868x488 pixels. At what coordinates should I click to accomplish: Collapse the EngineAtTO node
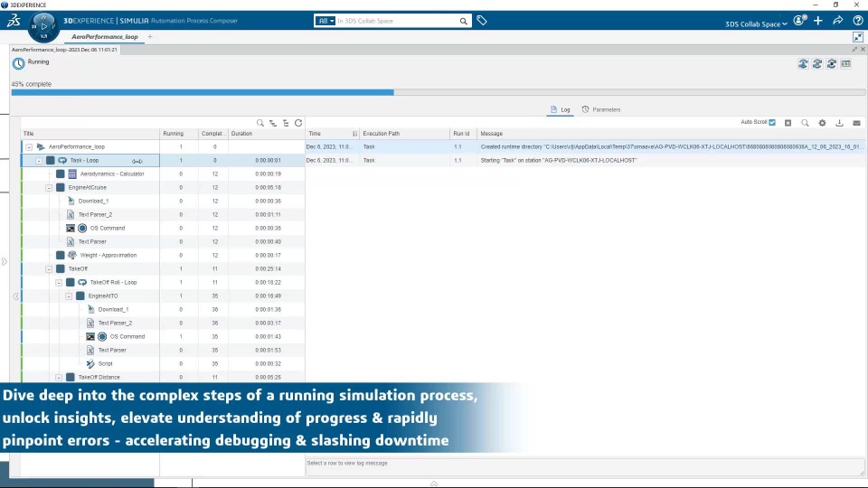coord(69,296)
